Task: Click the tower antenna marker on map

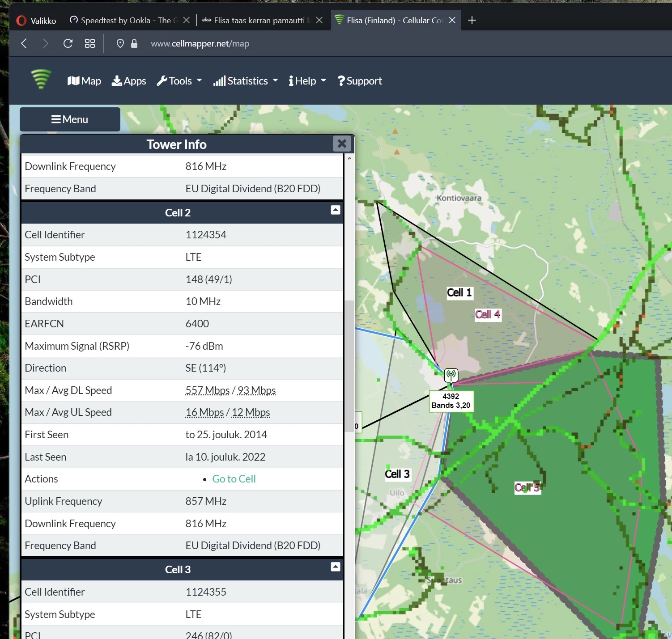Action: coord(451,374)
